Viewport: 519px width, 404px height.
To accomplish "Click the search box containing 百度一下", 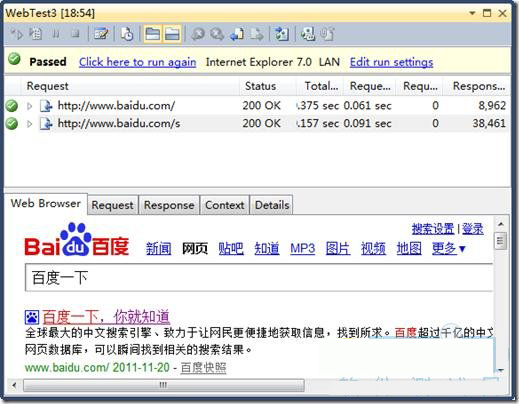I will pyautogui.click(x=259, y=277).
